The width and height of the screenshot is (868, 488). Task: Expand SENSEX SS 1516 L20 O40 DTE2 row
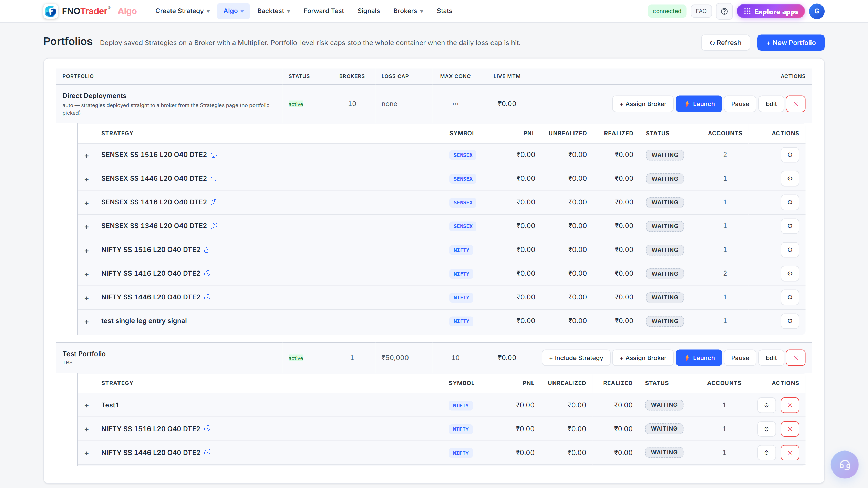87,156
